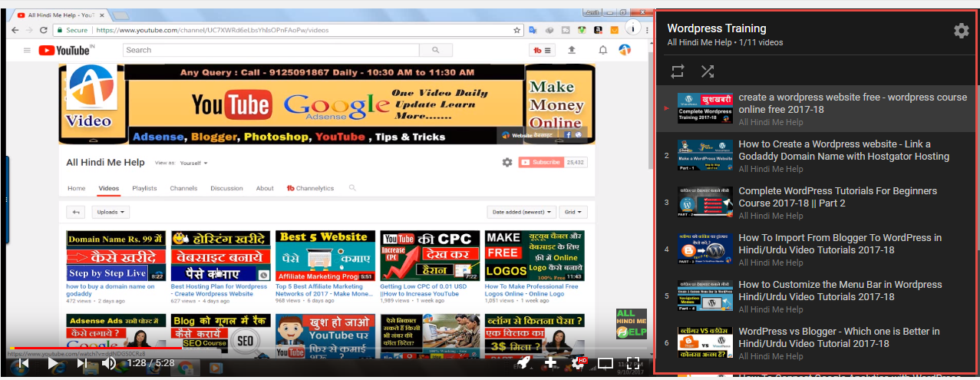Viewport: 980px width, 380px height.
Task: Bookmark the page with the star icon
Action: pos(517,30)
